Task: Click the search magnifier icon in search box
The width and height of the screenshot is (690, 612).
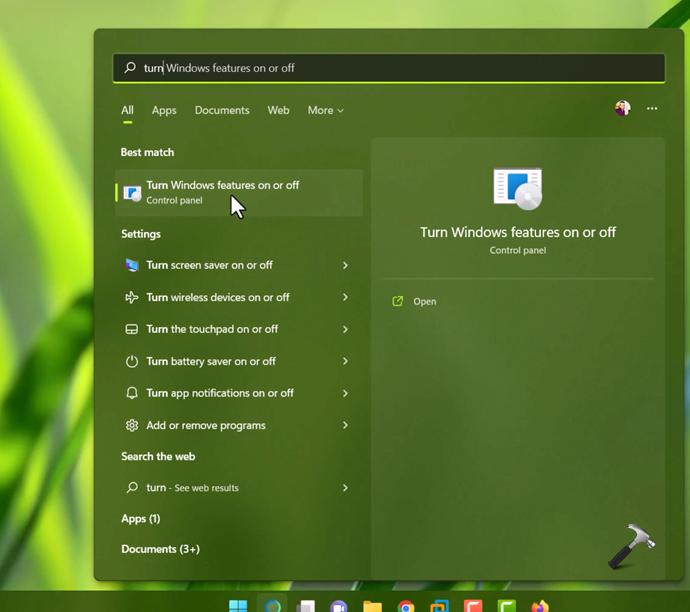Action: (130, 68)
